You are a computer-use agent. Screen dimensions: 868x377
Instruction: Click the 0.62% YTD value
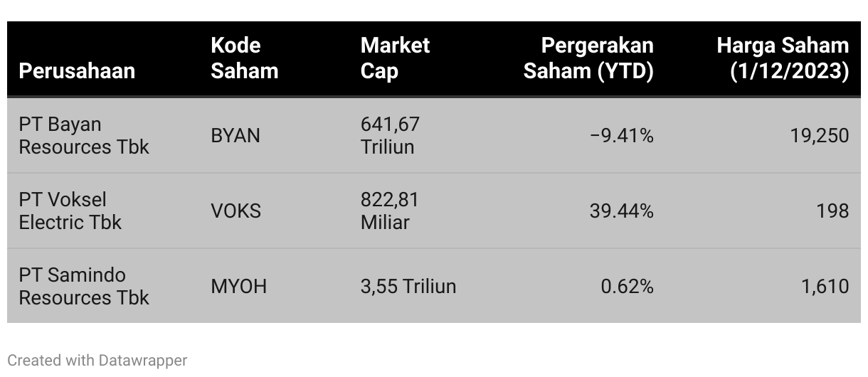point(627,286)
